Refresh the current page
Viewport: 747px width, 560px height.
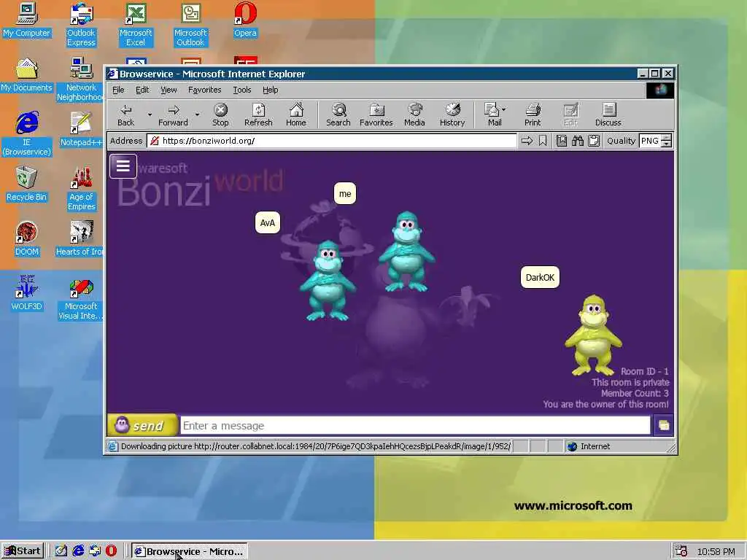[258, 114]
